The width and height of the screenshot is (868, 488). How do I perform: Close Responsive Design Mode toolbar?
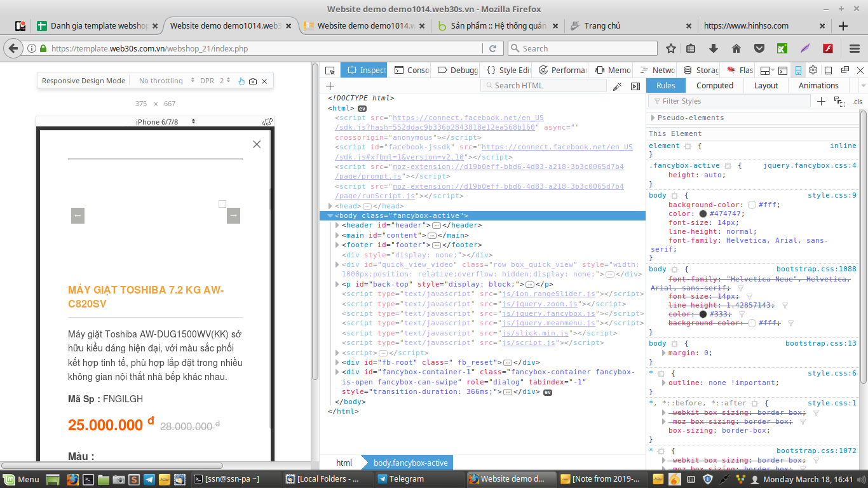264,81
